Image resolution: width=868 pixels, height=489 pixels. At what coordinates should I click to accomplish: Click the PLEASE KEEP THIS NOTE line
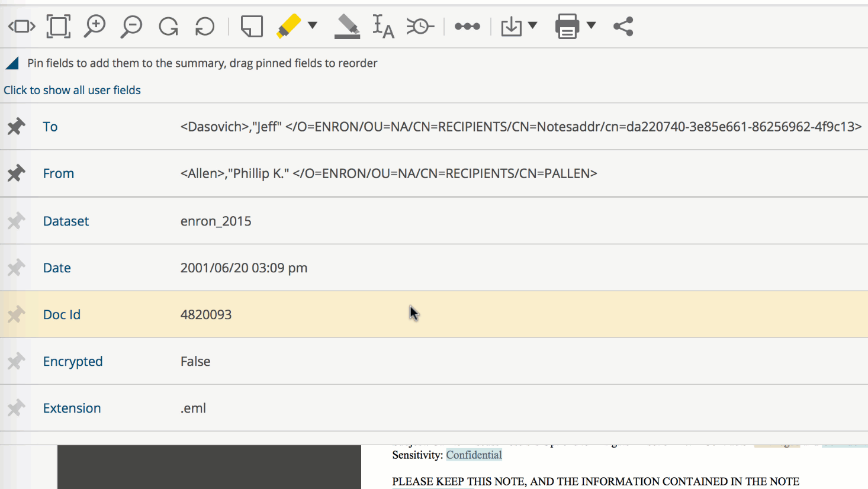coord(596,482)
